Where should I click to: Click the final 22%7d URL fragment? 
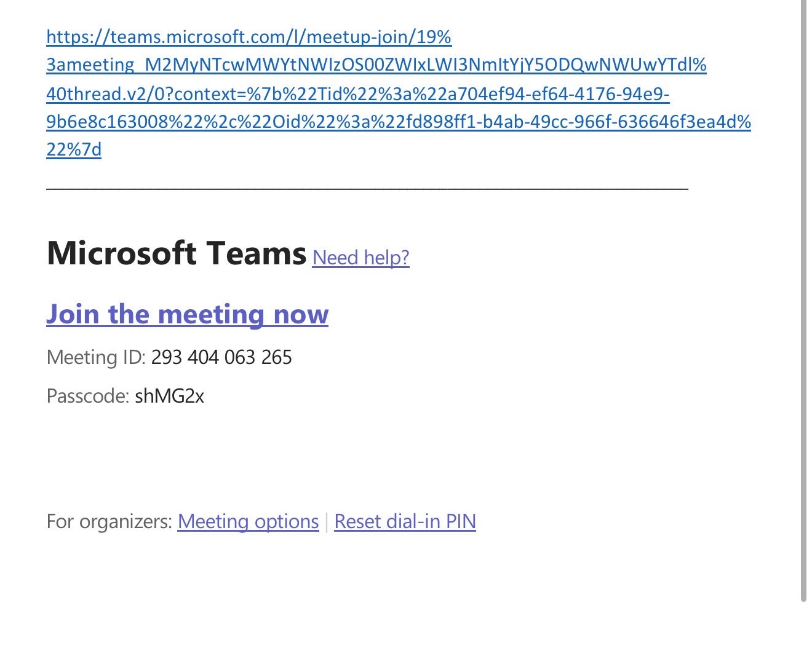pos(74,149)
